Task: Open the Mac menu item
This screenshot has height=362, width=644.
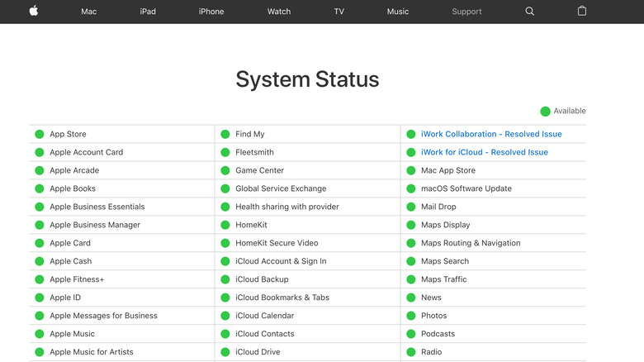Action: pos(89,12)
